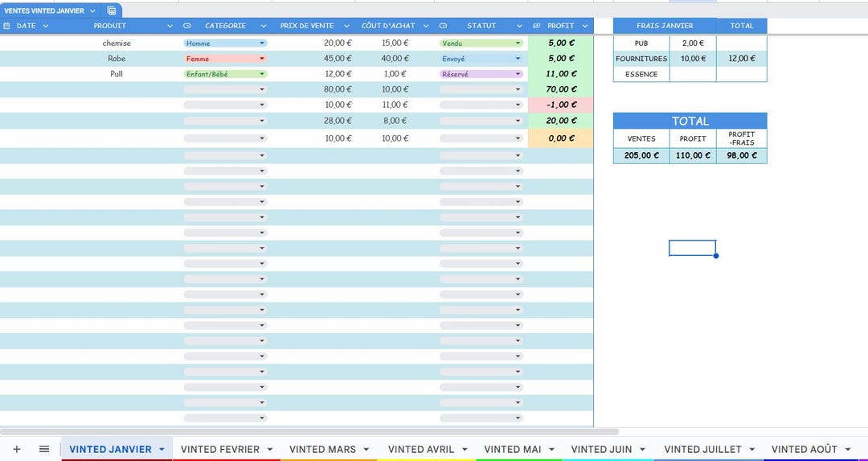Click table view icon beside table name

click(x=111, y=10)
